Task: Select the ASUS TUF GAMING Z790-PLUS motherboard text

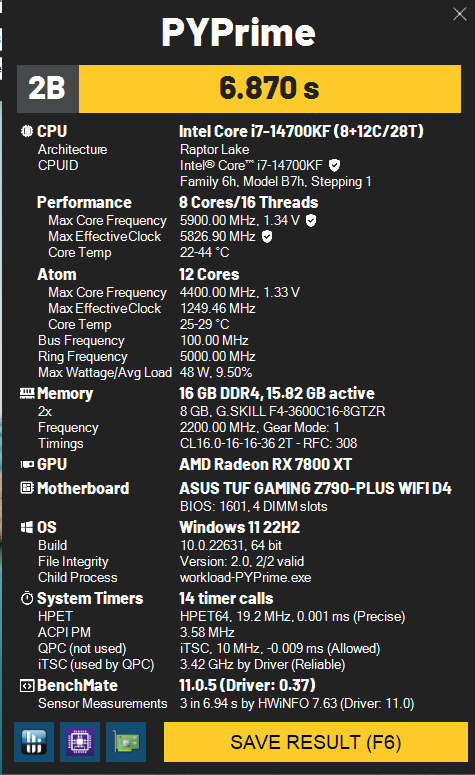Action: click(315, 488)
